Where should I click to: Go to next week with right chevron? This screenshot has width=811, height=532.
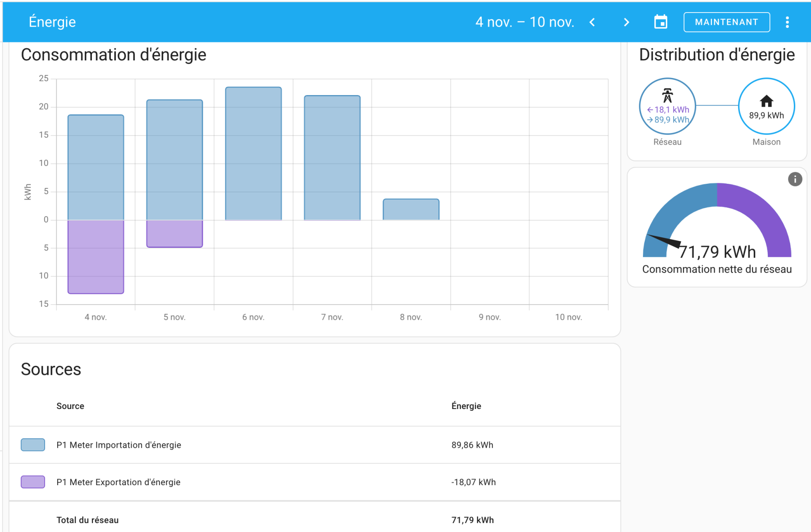(626, 22)
